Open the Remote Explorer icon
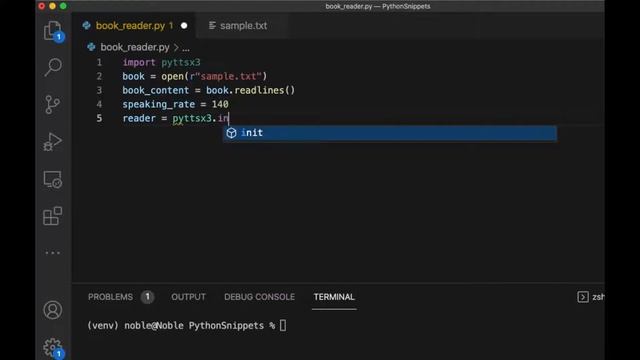Screen dimensions: 640x360 click(x=53, y=179)
